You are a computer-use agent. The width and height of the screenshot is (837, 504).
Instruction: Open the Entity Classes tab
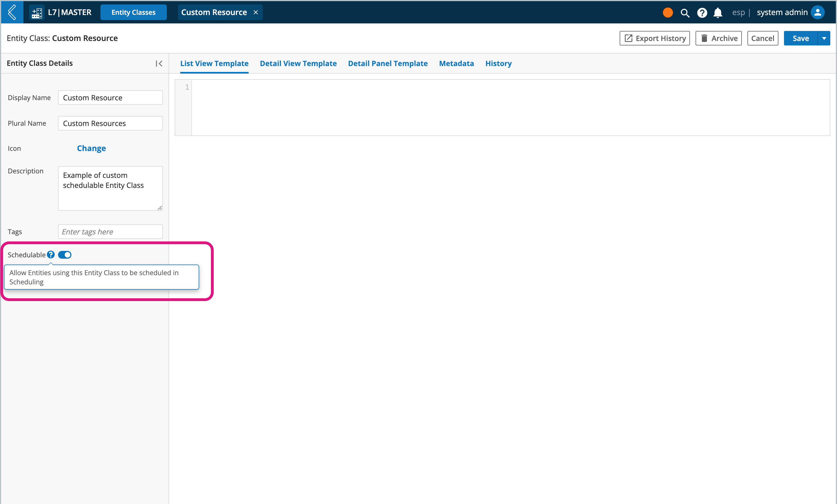[x=133, y=13]
